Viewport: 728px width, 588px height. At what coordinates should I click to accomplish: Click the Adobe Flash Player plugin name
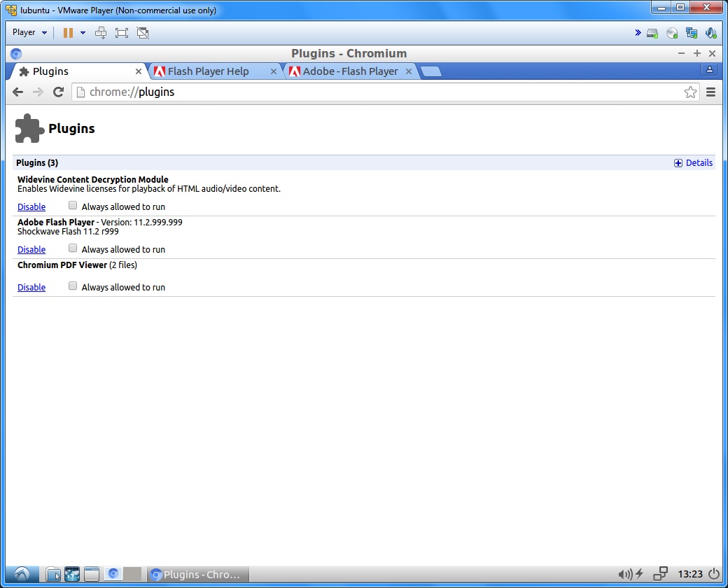(56, 222)
